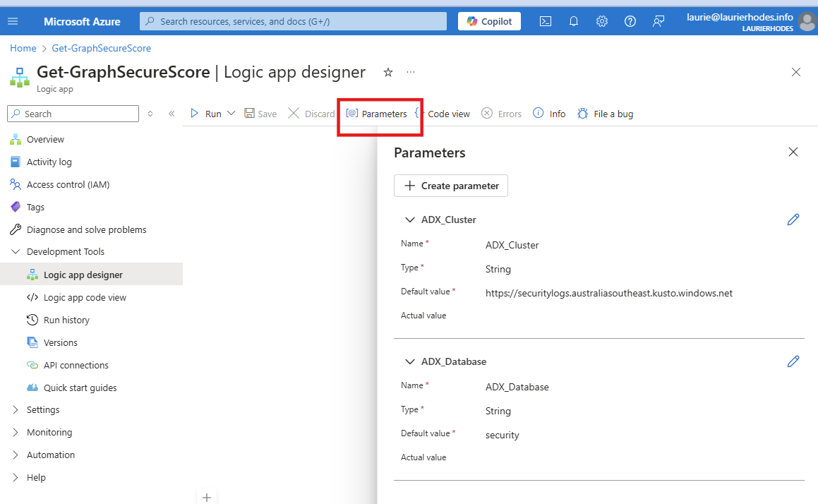Open the help question mark menu
The width and height of the screenshot is (818, 504).
click(630, 21)
